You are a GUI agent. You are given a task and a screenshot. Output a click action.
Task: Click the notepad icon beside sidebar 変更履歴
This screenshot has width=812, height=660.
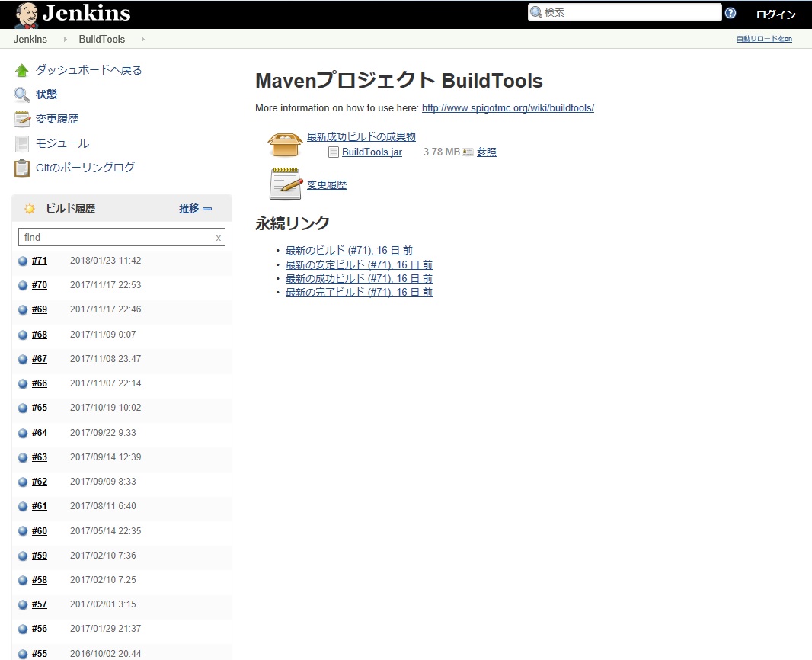[22, 119]
